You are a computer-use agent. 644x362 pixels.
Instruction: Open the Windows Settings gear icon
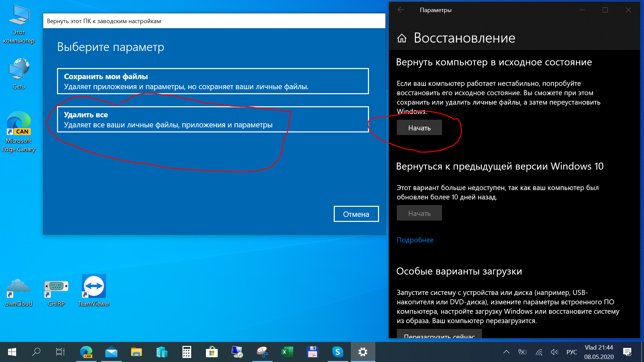[x=363, y=352]
